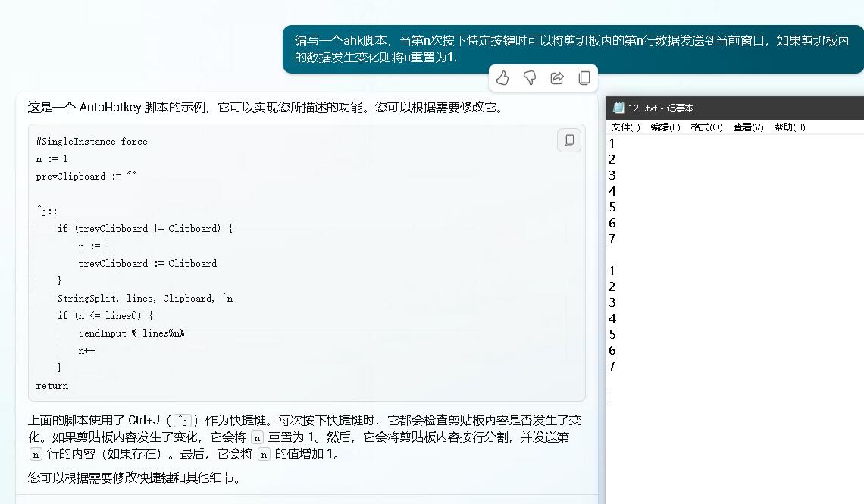Screen dimensions: 864x504
Task: Click the final sentence 您可以根据需要修改快捷键和其他细节
Action: [x=134, y=478]
